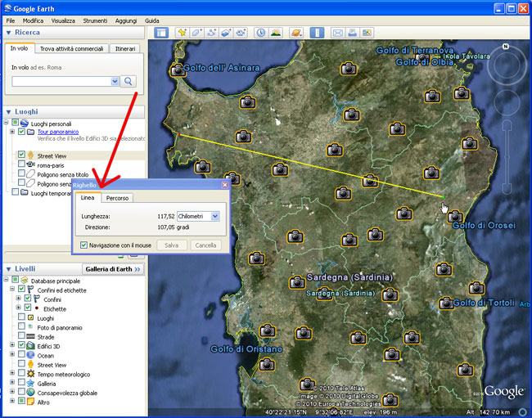Click the Edifici 3D layer icon

[30, 346]
